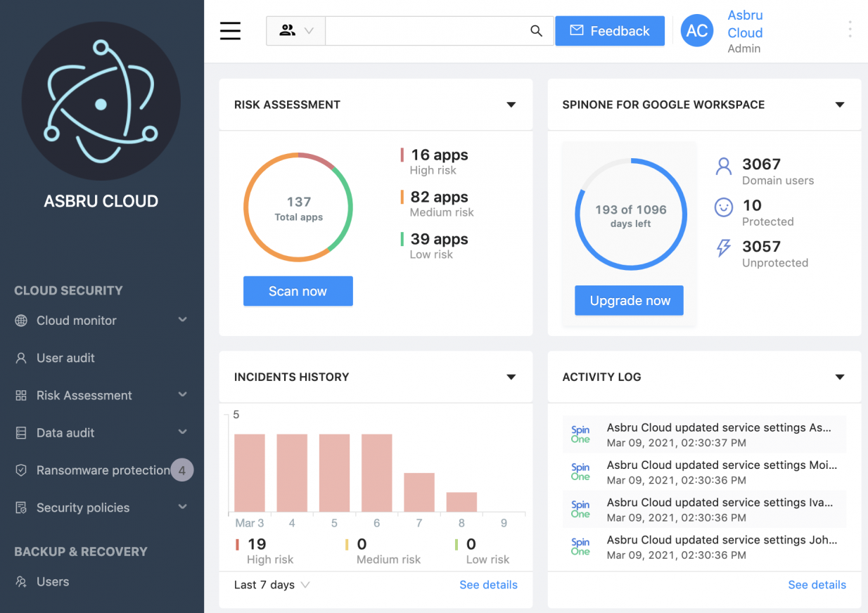Click the search magnifier icon
Screen dimensions: 868x613
536,31
